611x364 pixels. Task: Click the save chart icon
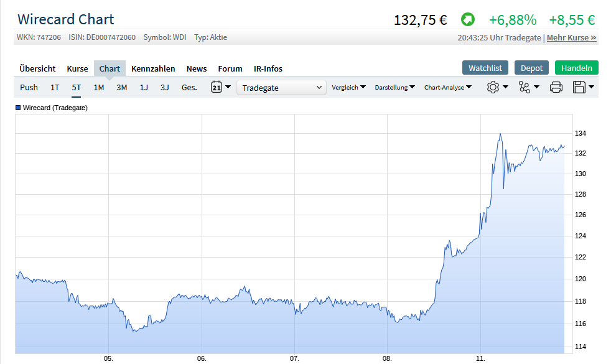point(579,87)
